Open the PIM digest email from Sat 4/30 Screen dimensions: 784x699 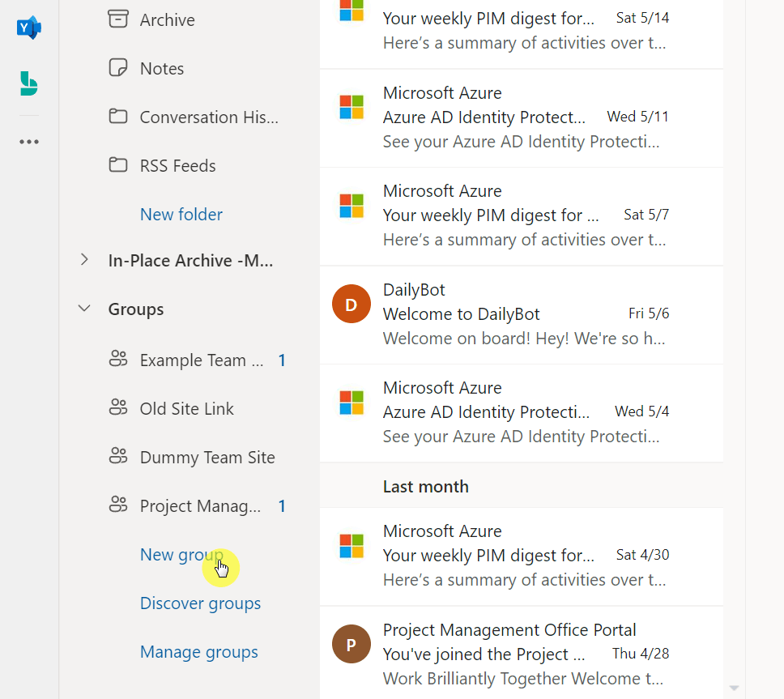(x=522, y=556)
